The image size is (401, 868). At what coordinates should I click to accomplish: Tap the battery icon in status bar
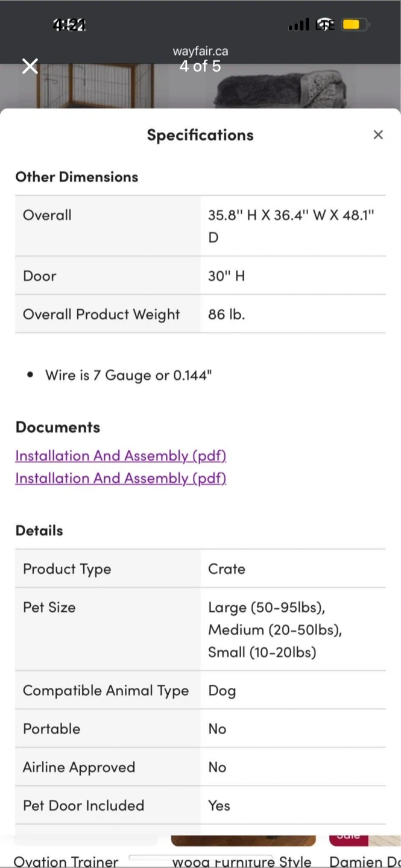[x=352, y=25]
